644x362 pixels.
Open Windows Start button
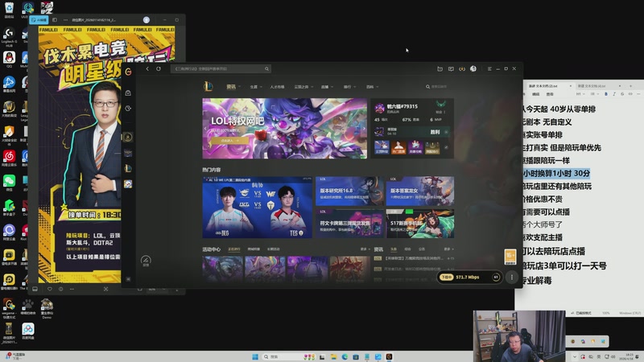tap(255, 356)
